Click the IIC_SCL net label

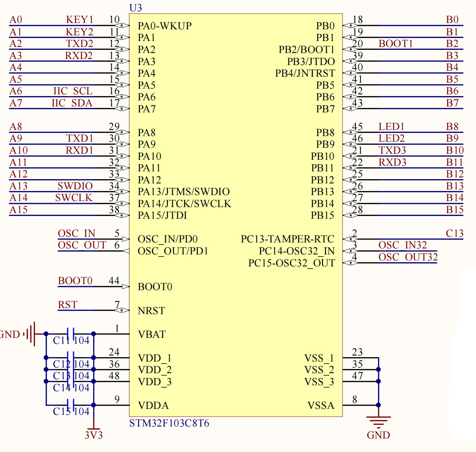tap(73, 91)
